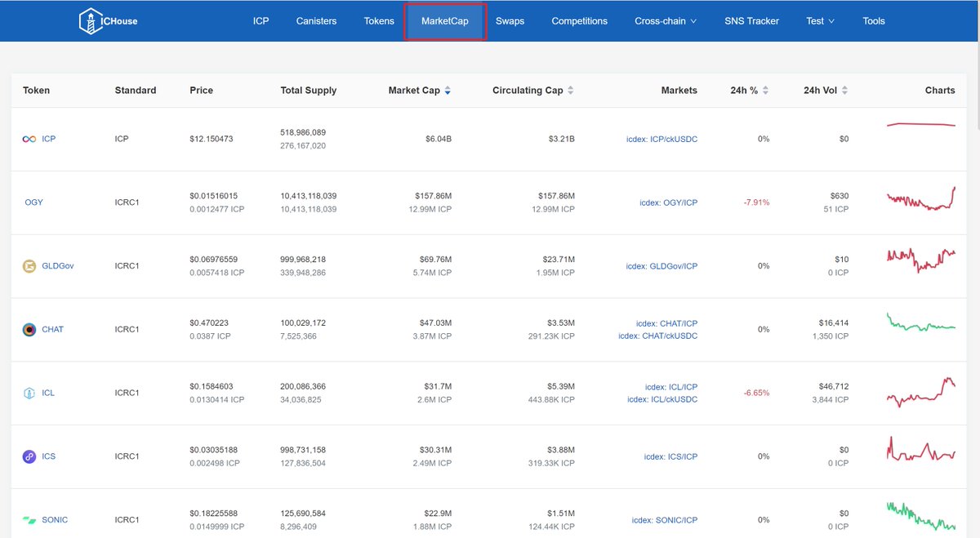Image resolution: width=980 pixels, height=538 pixels.
Task: Sort by Market Cap column arrows
Action: point(448,91)
